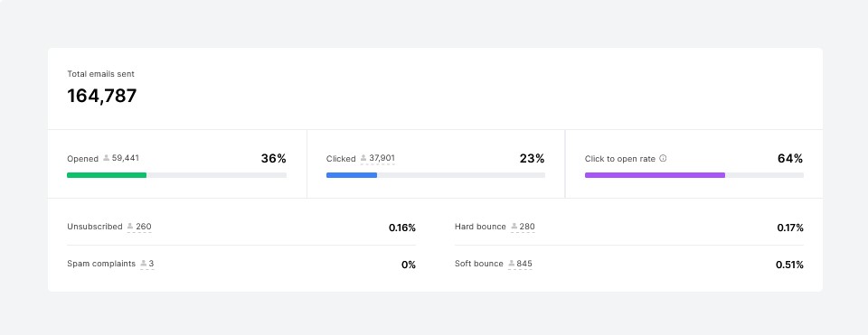The height and width of the screenshot is (335, 868).
Task: Click the 0.17% hard bounce rate
Action: click(x=790, y=228)
